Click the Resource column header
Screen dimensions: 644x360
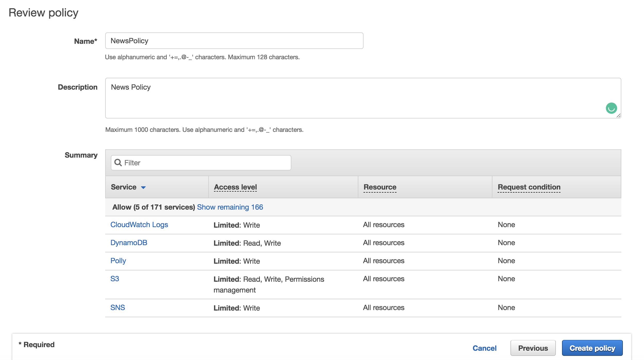380,187
